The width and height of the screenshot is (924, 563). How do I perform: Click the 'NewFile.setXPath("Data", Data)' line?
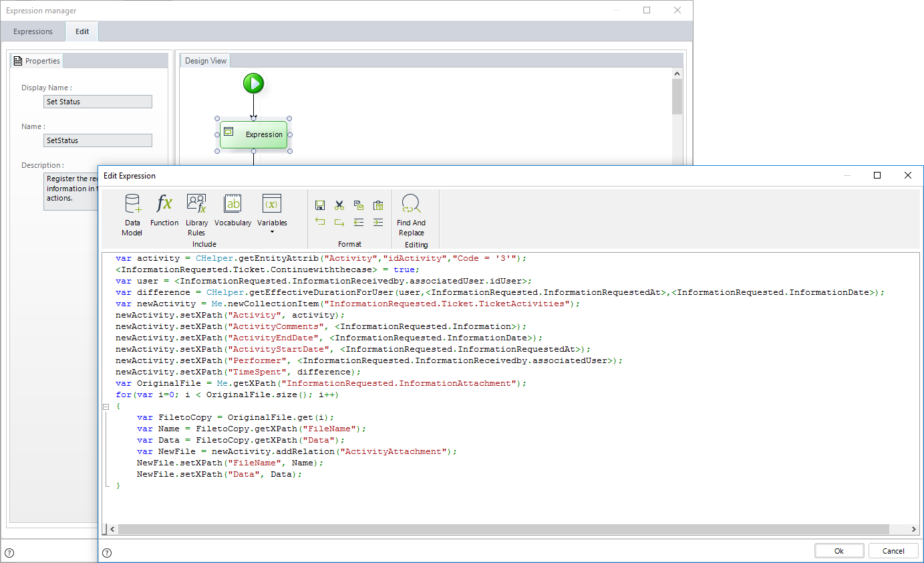[x=219, y=474]
